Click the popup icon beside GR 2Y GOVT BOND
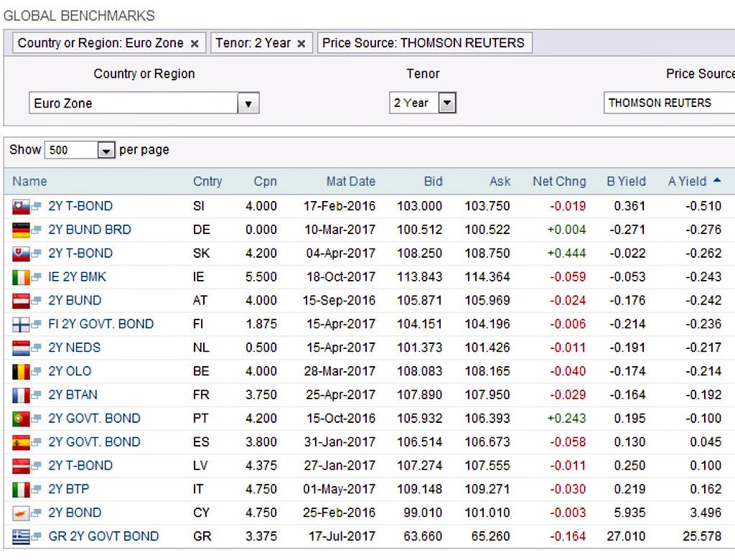The width and height of the screenshot is (735, 560). coord(36,536)
